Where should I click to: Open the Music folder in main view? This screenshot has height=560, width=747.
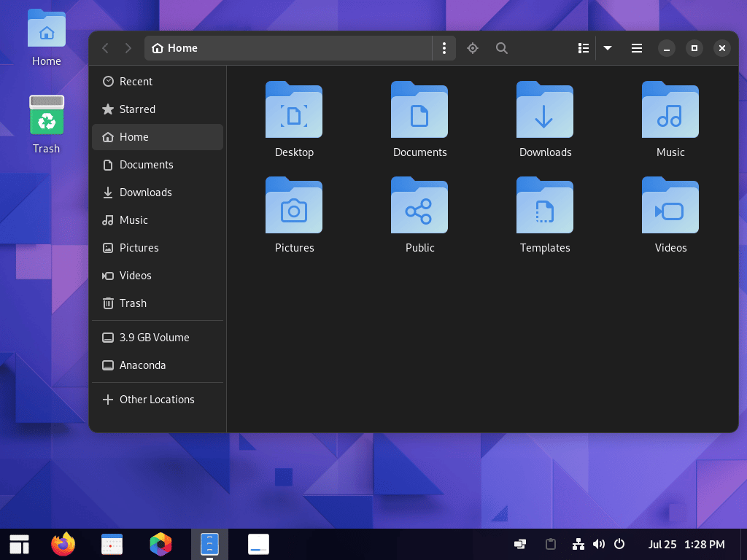(x=670, y=119)
